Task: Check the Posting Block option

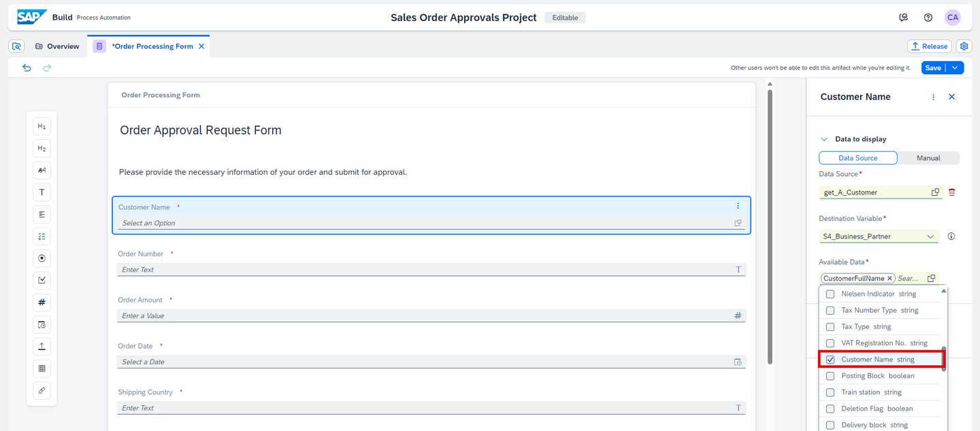Action: click(830, 376)
